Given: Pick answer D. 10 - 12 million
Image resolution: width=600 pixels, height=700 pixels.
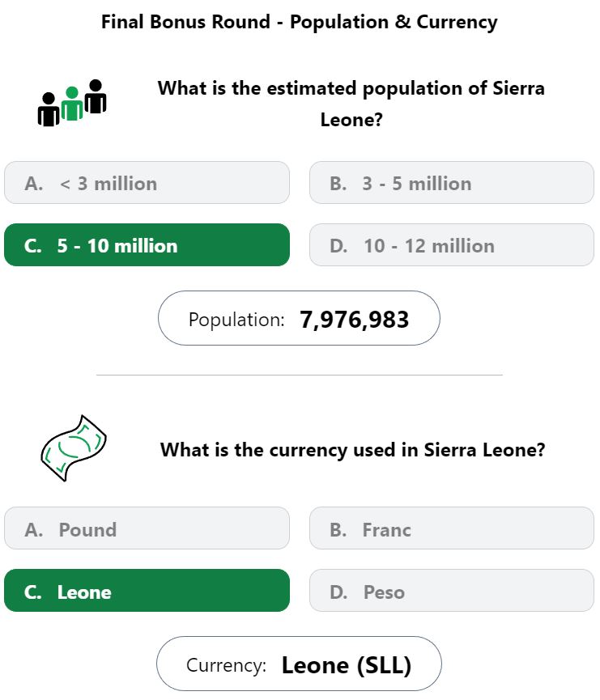Looking at the screenshot, I should tap(452, 245).
